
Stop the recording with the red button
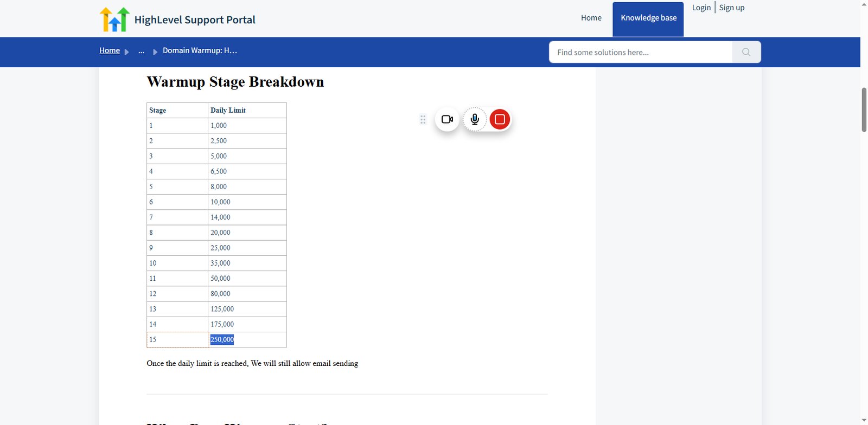[x=500, y=119]
